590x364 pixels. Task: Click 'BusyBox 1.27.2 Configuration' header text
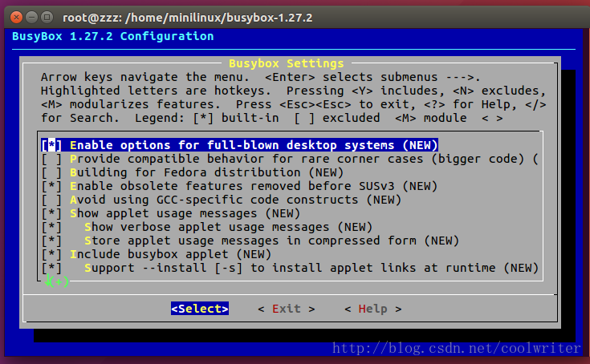coord(113,36)
